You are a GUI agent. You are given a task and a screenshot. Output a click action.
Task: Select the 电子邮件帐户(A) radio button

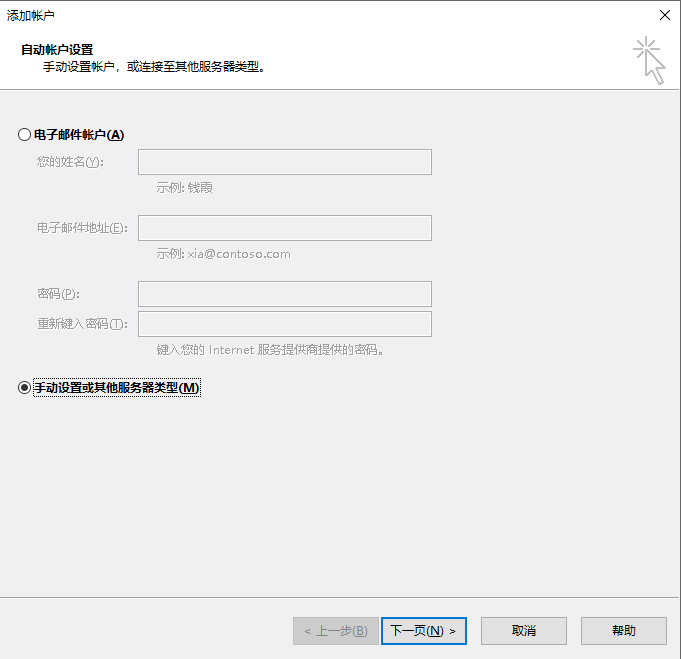[x=25, y=135]
